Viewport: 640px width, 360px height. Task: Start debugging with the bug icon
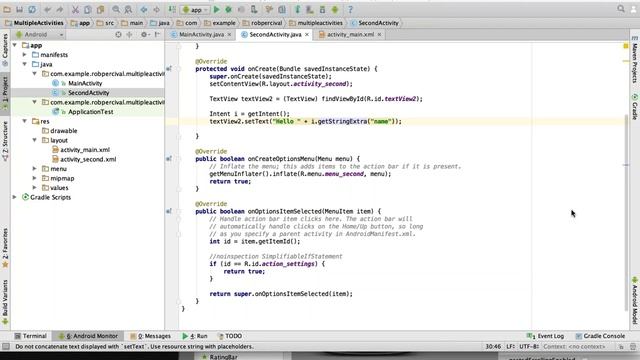click(229, 9)
